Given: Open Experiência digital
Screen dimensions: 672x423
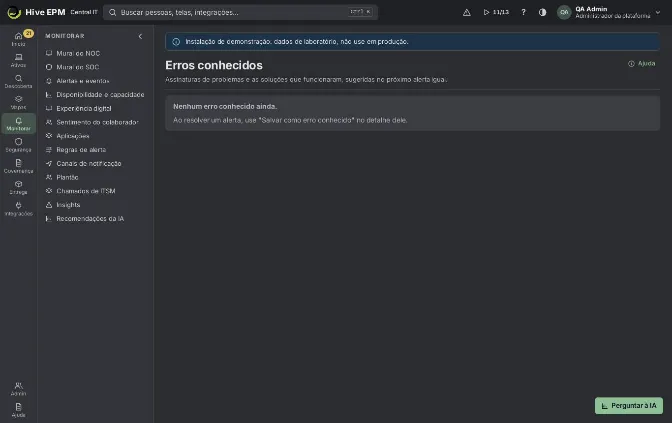Looking at the screenshot, I should (95, 108).
